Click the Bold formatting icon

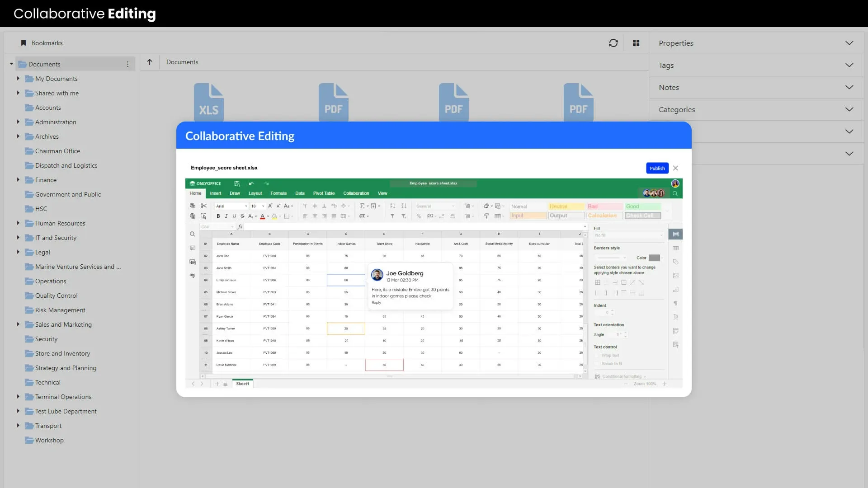tap(218, 216)
